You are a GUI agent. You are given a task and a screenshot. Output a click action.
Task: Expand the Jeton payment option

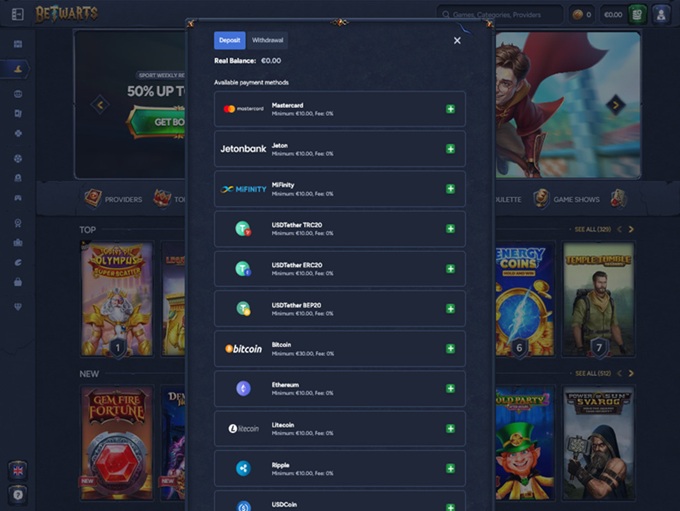tap(450, 149)
